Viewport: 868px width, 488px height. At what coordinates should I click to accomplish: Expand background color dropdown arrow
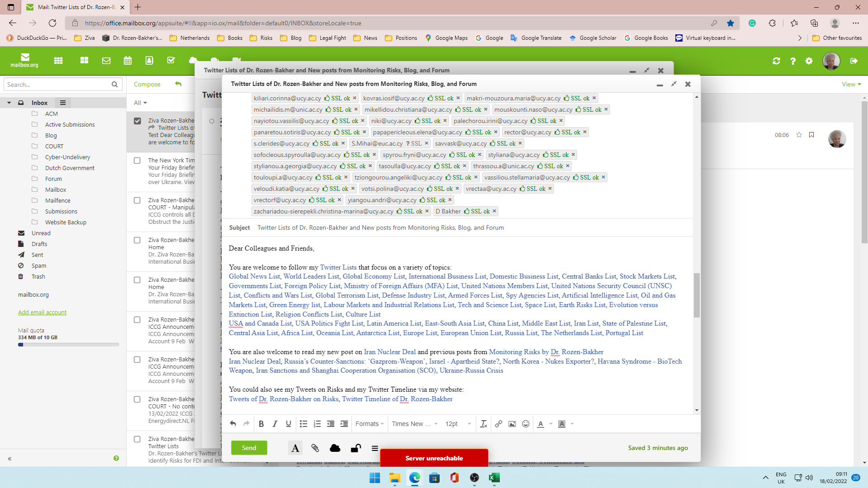(572, 424)
